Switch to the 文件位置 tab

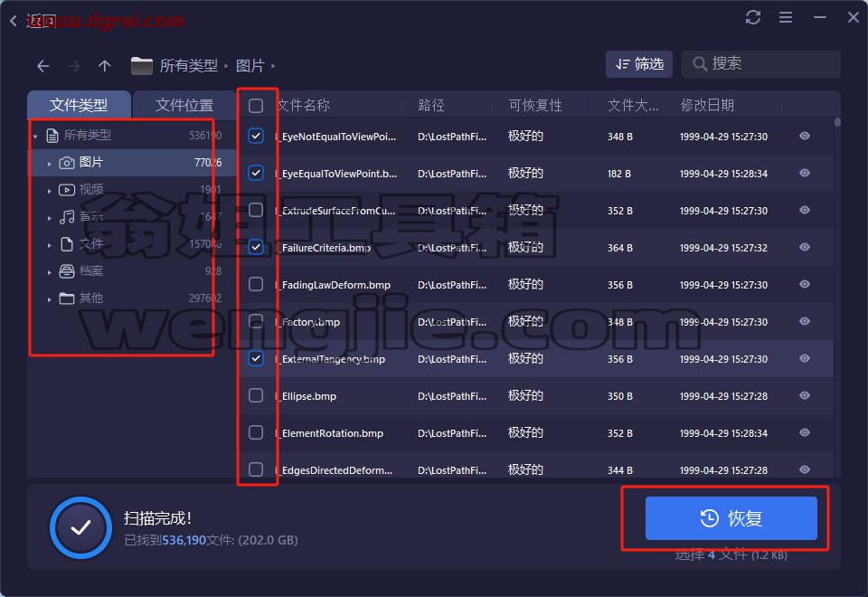pyautogui.click(x=184, y=105)
